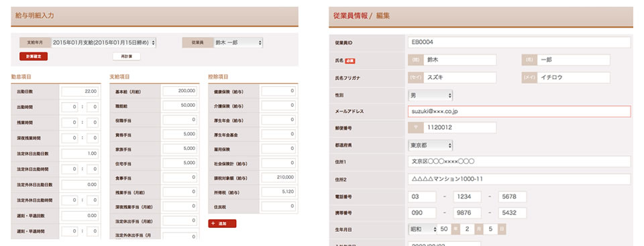Click the 法定外休日出勤日数 field showing 0.00
The width and height of the screenshot is (644, 246).
pyautogui.click(x=80, y=185)
